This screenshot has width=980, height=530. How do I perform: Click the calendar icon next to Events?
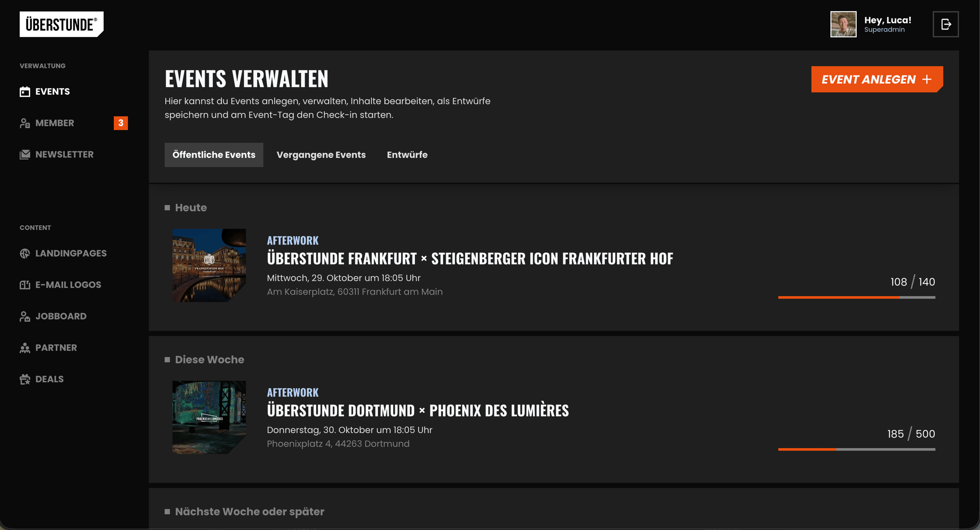(25, 92)
